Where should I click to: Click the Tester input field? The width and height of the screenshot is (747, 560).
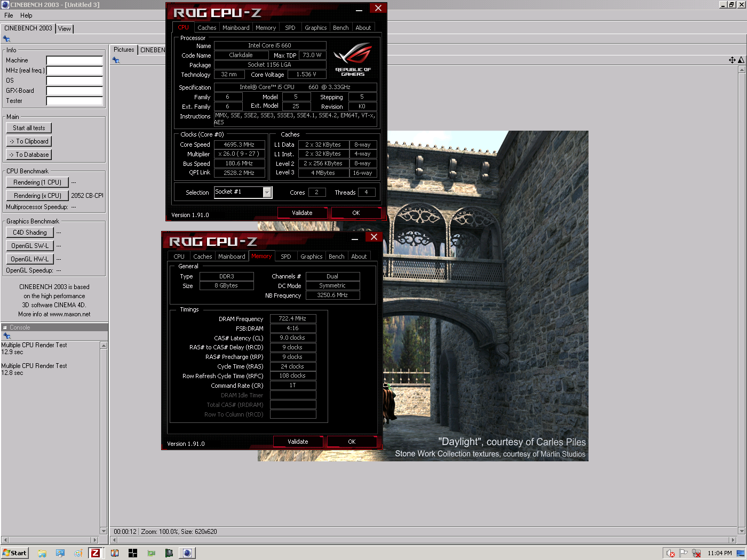(x=75, y=101)
